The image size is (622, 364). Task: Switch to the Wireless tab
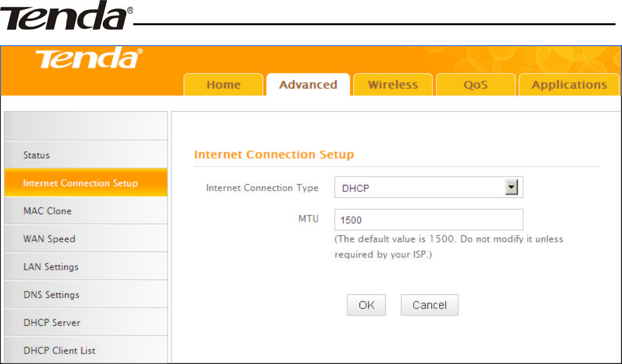coord(392,85)
